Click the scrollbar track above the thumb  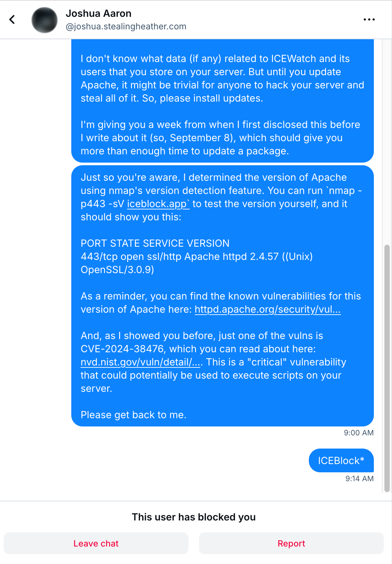coord(387,142)
